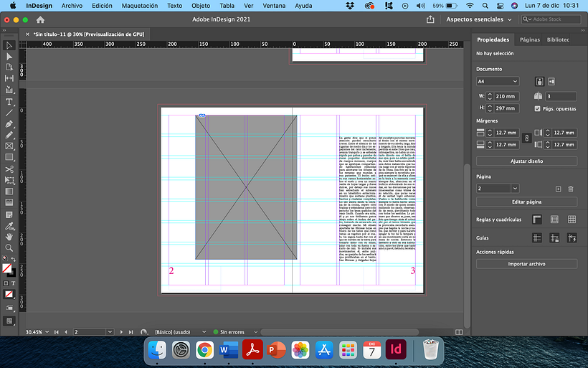The width and height of the screenshot is (588, 368).
Task: Switch to the Bibliotecas panel tab
Action: pyautogui.click(x=558, y=39)
